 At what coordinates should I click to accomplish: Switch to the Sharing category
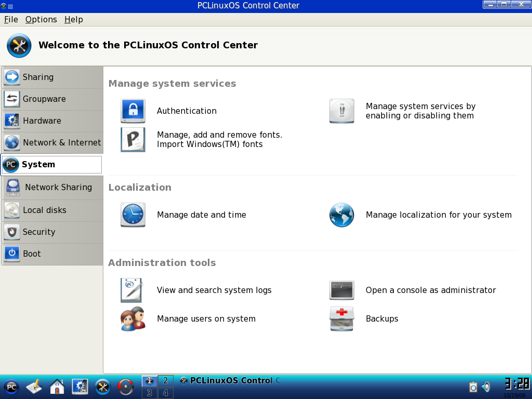tap(52, 77)
